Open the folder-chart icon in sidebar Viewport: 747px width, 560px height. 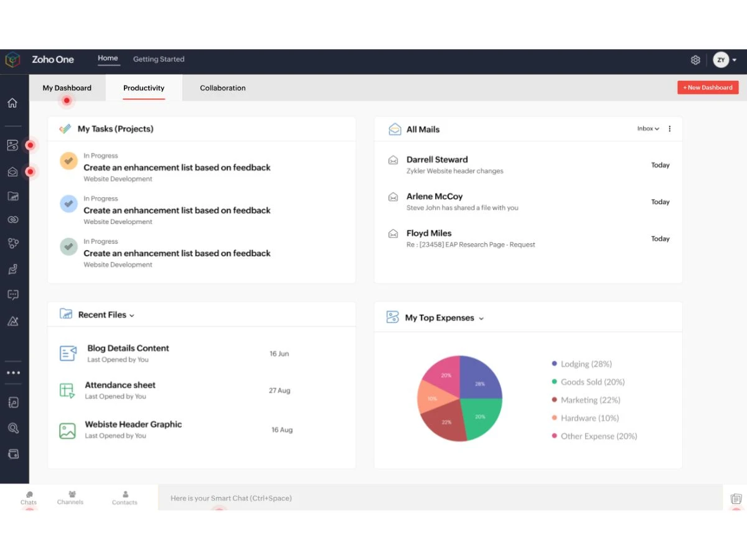coord(12,196)
